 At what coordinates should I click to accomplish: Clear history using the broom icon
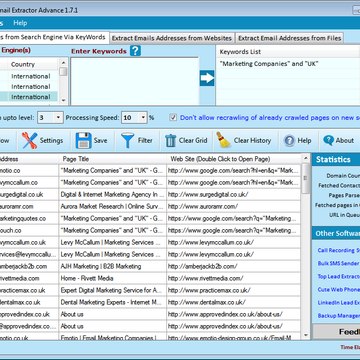click(x=244, y=140)
